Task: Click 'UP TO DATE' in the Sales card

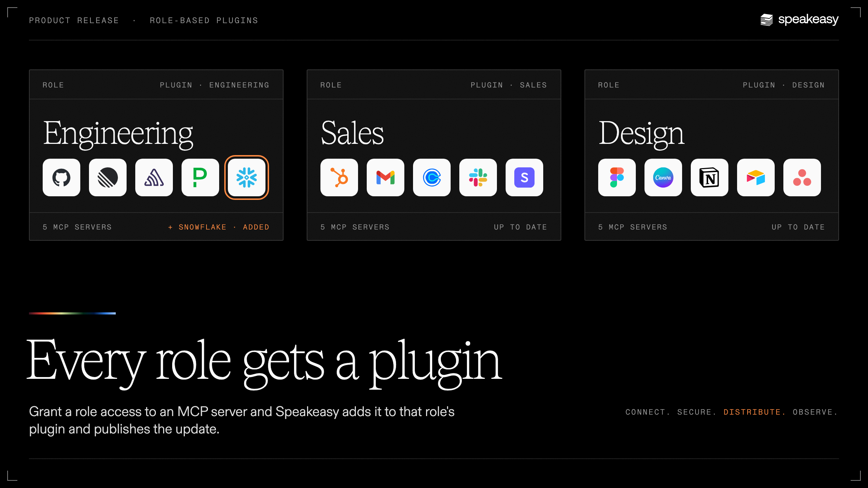Action: coord(520,227)
